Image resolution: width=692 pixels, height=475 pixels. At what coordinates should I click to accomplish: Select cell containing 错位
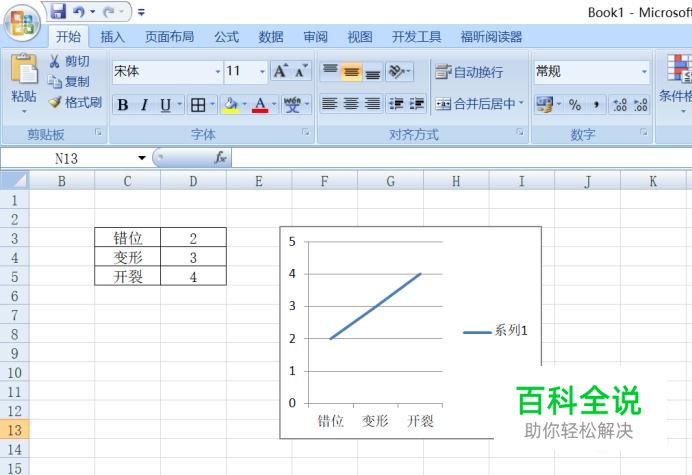(128, 238)
